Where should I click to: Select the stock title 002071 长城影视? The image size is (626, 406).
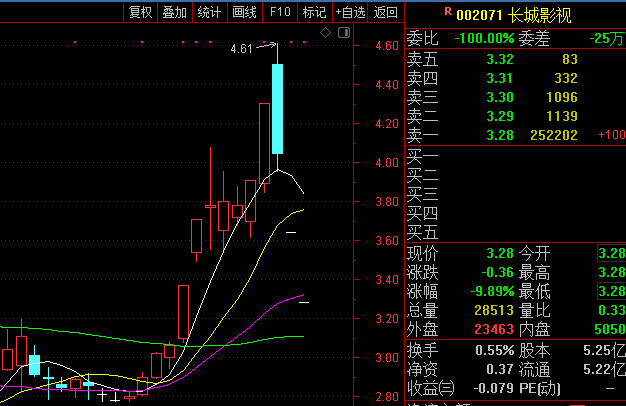point(514,15)
